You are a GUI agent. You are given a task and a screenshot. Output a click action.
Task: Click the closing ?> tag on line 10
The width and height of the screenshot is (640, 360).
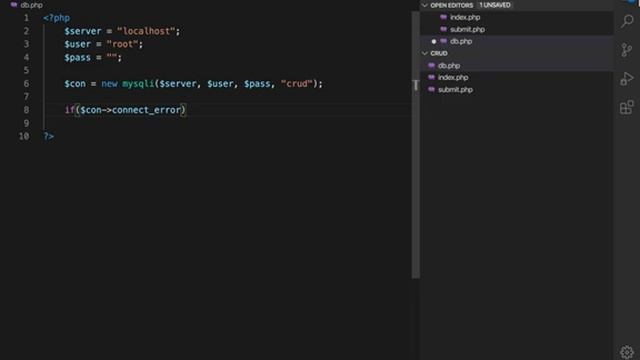pos(49,136)
